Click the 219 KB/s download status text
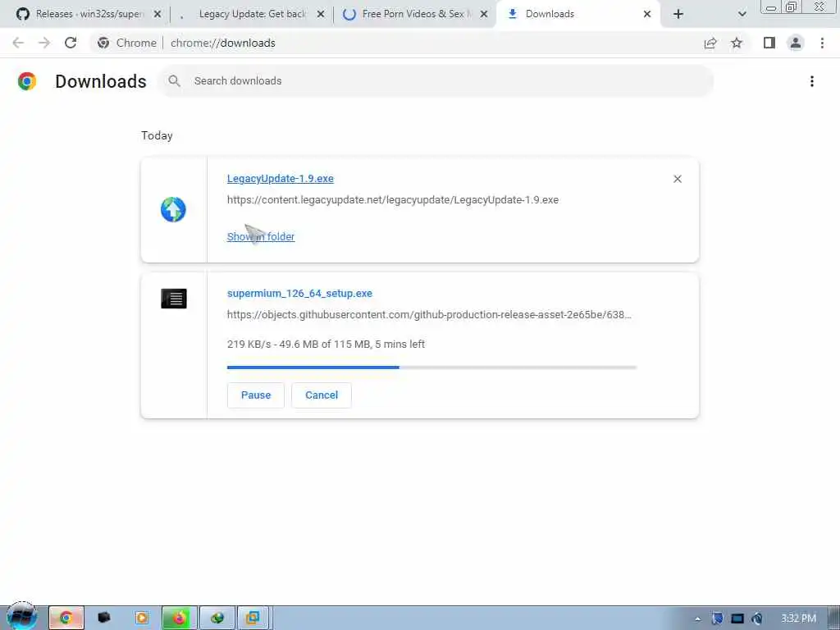 point(326,345)
